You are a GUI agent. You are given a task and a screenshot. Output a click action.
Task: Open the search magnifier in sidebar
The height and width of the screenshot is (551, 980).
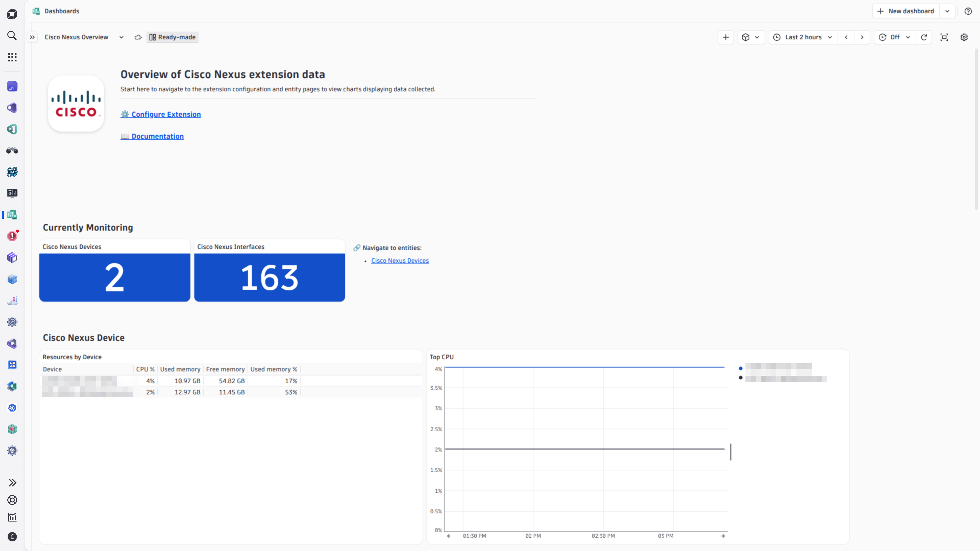point(12,36)
